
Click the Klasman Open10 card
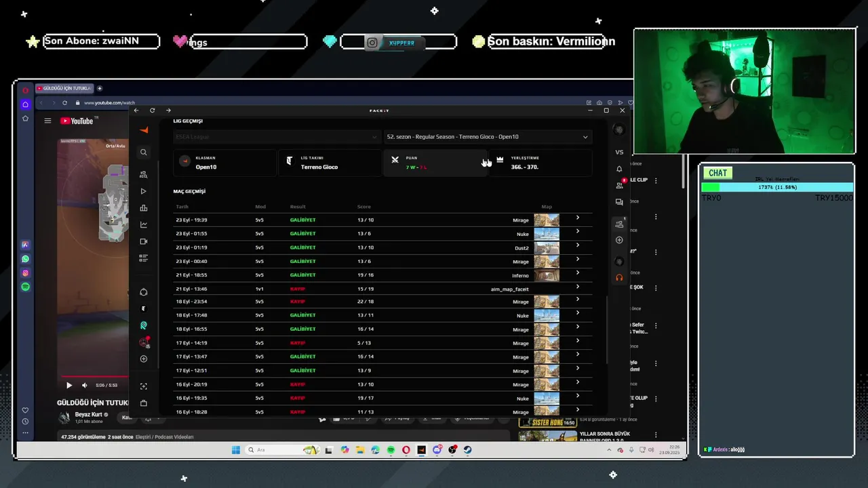pyautogui.click(x=224, y=163)
